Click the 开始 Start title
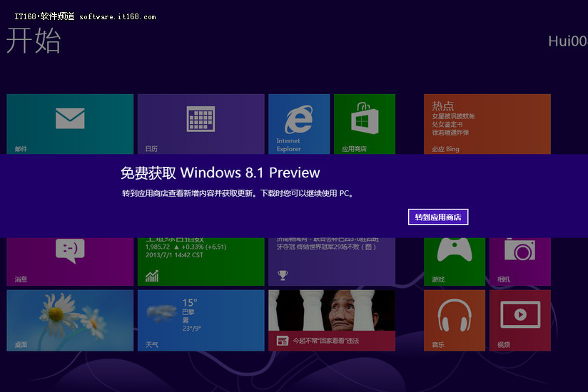Screen dimensions: 588x392 point(34,41)
